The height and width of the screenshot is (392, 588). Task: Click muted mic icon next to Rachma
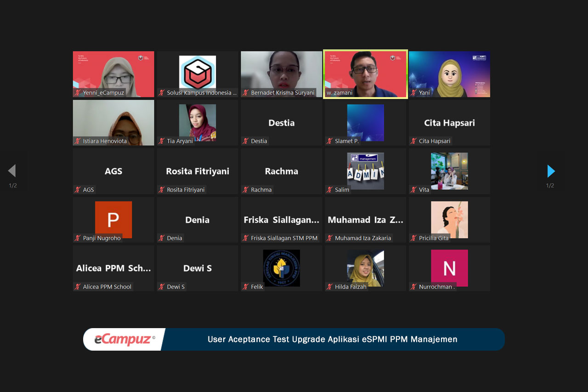[246, 189]
